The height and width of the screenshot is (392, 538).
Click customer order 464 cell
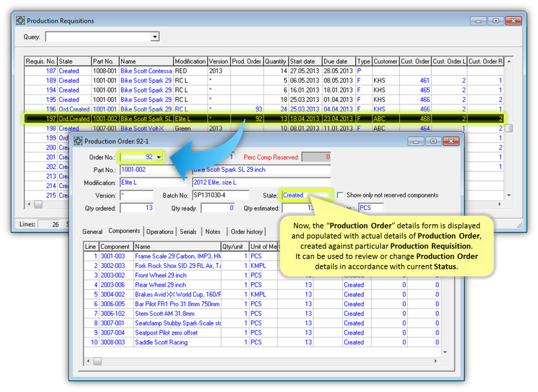point(415,128)
